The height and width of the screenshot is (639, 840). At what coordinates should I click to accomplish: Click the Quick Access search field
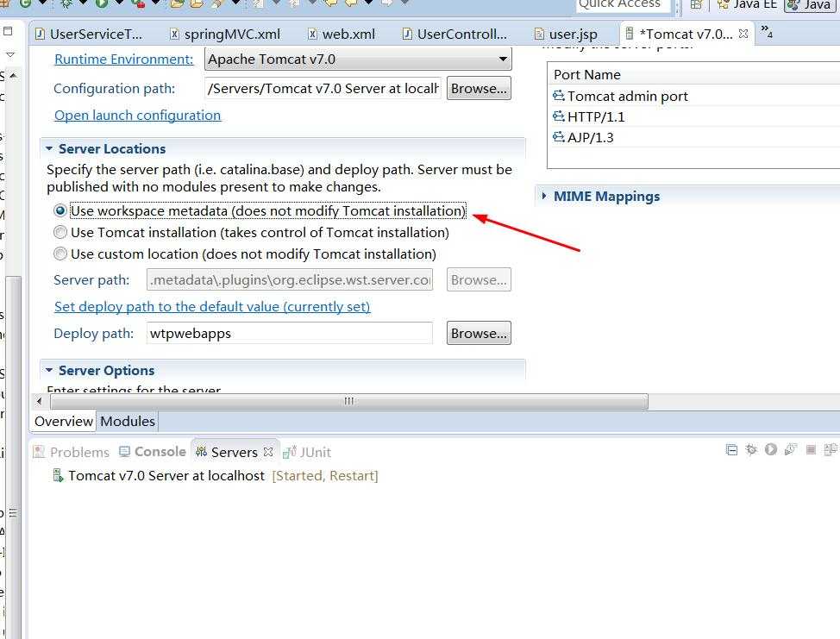pos(623,5)
